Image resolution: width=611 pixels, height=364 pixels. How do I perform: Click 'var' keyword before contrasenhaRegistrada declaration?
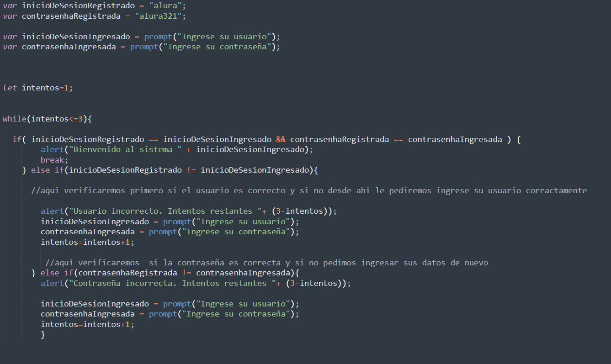pos(10,16)
